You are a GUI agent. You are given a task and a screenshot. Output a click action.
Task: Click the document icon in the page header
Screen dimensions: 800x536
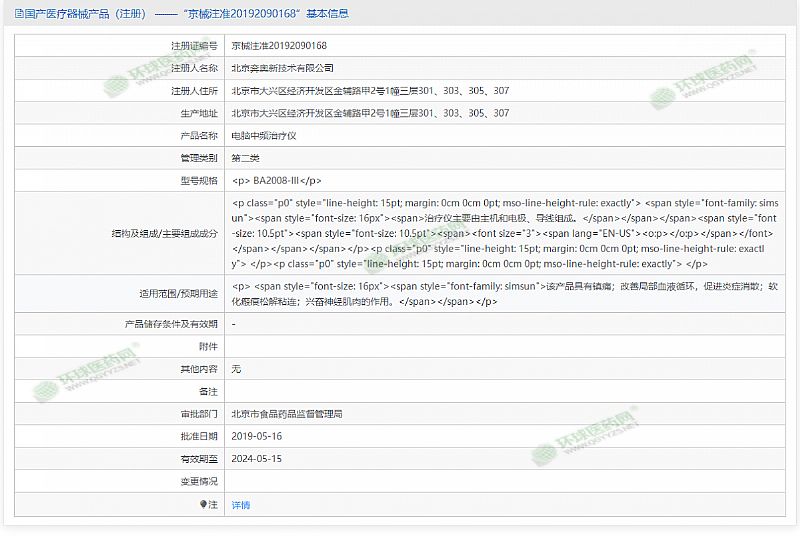pyautogui.click(x=20, y=16)
